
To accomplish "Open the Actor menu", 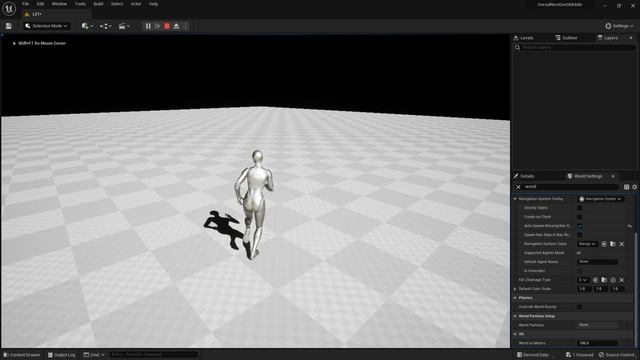I will coord(136,4).
